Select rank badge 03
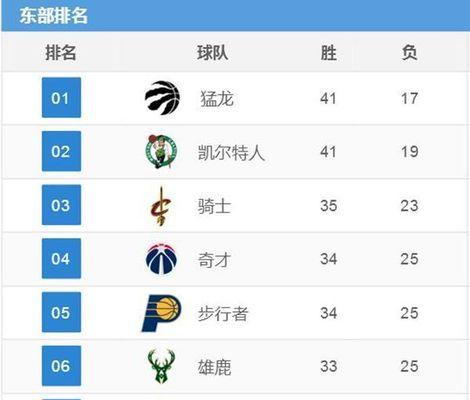 point(61,205)
